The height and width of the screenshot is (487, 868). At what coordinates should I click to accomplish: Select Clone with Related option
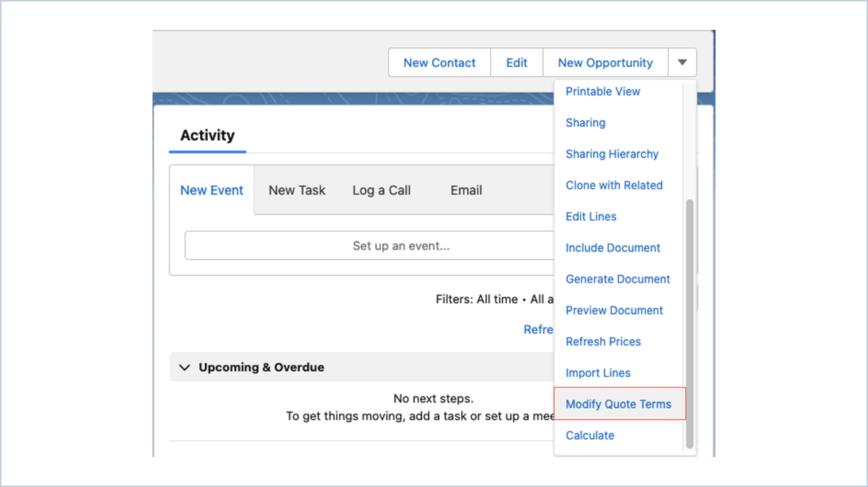tap(614, 185)
